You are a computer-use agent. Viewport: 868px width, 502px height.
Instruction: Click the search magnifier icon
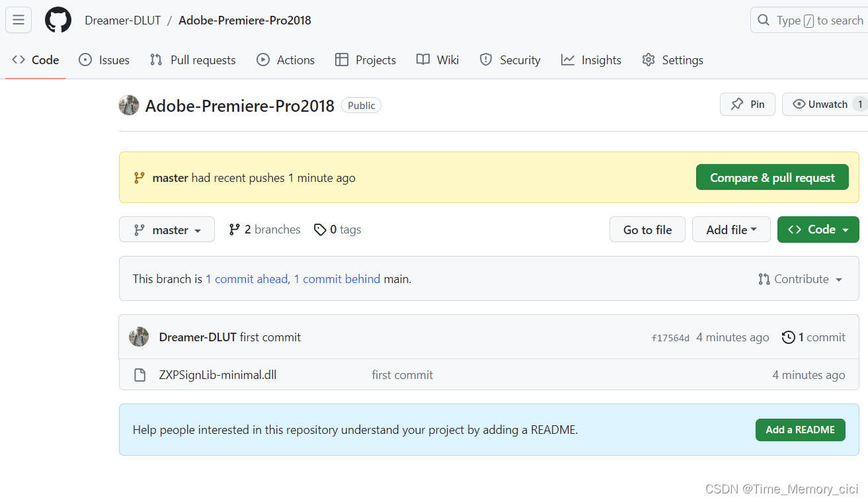click(x=764, y=21)
